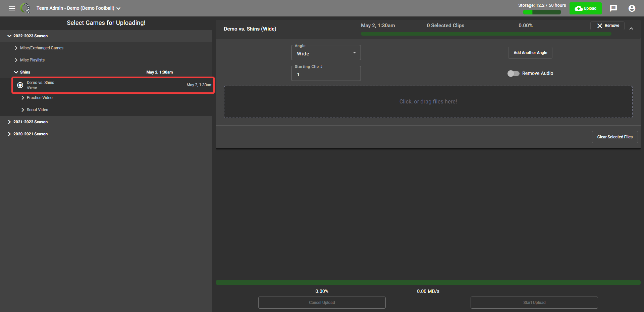Open the Team Admin team selector dropdown
The image size is (644, 312).
point(78,8)
